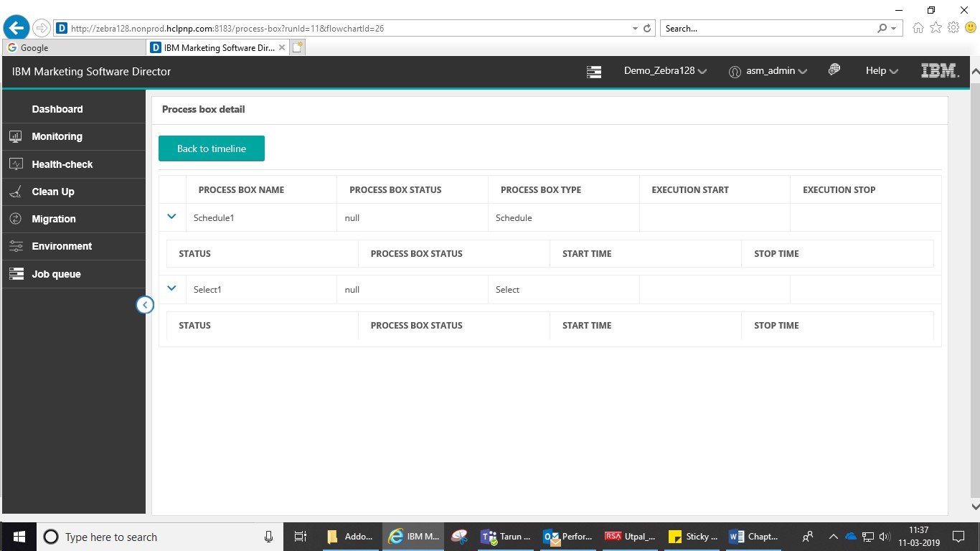Open browser favorites star icon

pyautogui.click(x=936, y=28)
